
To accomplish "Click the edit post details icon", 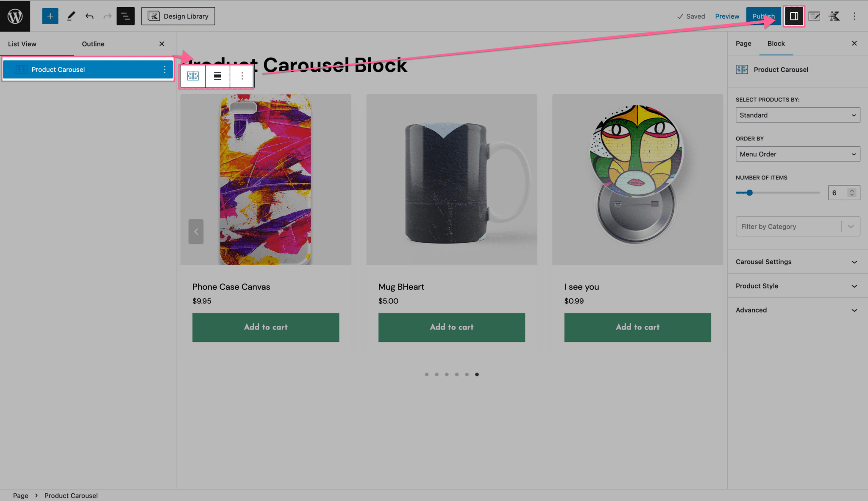I will click(814, 16).
